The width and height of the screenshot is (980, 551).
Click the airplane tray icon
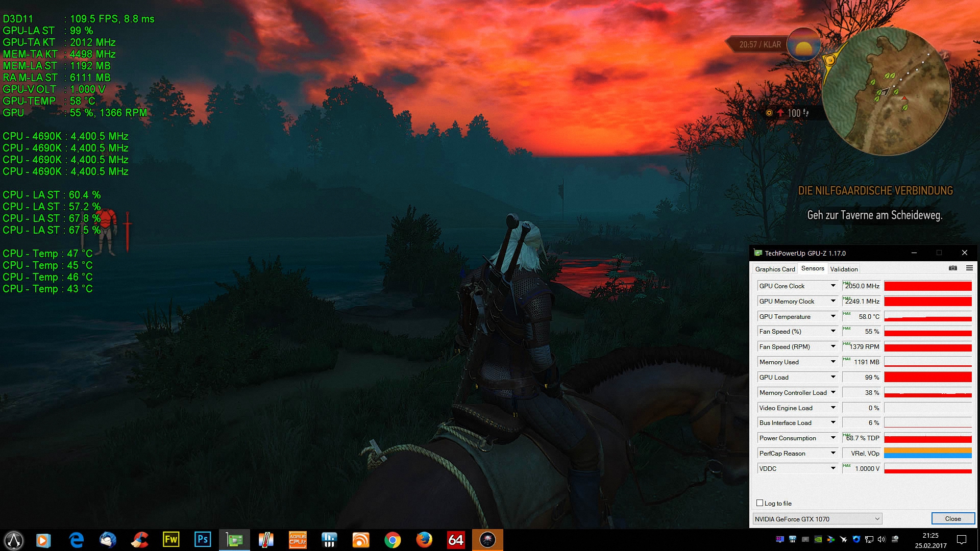(844, 539)
